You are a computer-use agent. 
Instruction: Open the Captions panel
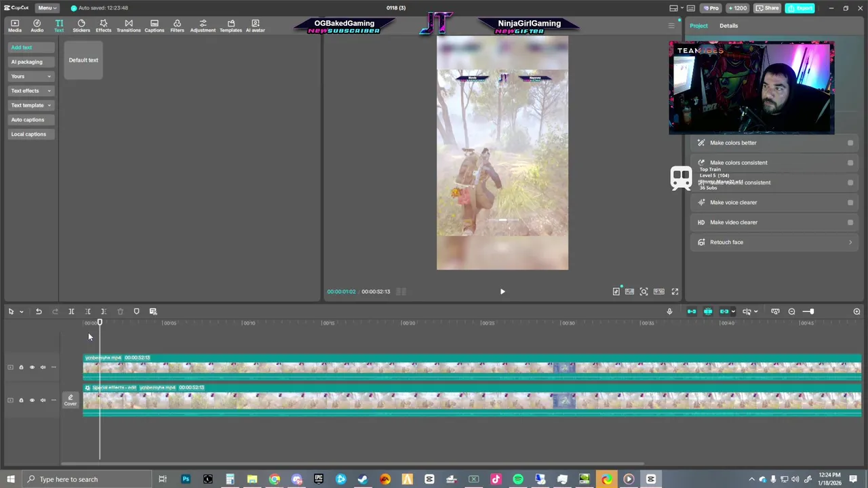click(154, 26)
